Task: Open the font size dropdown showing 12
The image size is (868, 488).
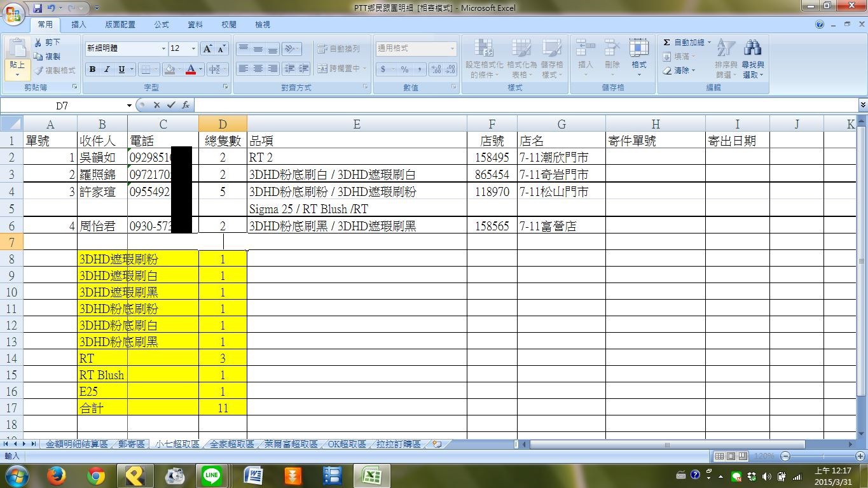Action: click(x=194, y=48)
